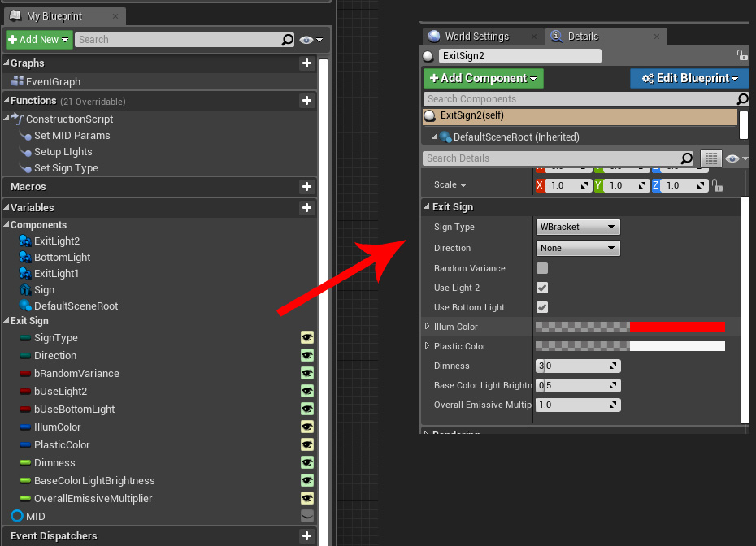
Task: Switch to the World Settings tab
Action: (483, 37)
